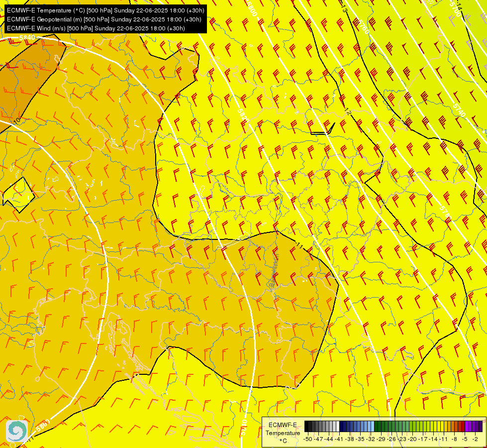This screenshot has height=448, width=487.
Task: Click the 5820 geopotential contour label
Action: click(243, 116)
